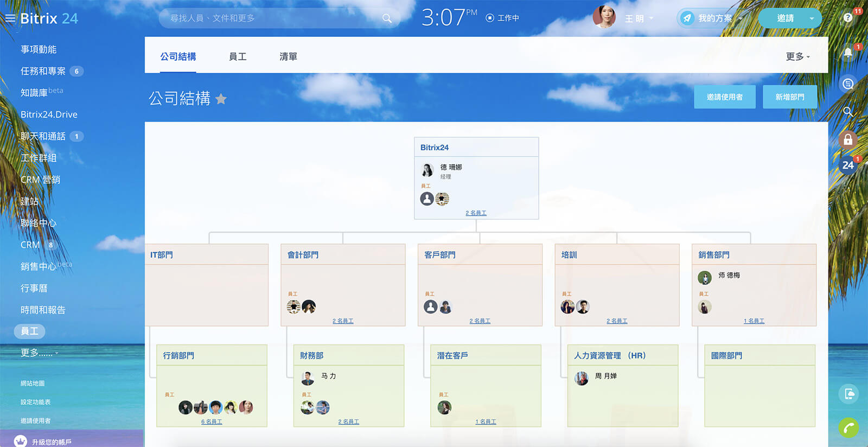This screenshot has width=868, height=447.
Task: Expand the 更多 dropdown in the tab bar
Action: (797, 56)
